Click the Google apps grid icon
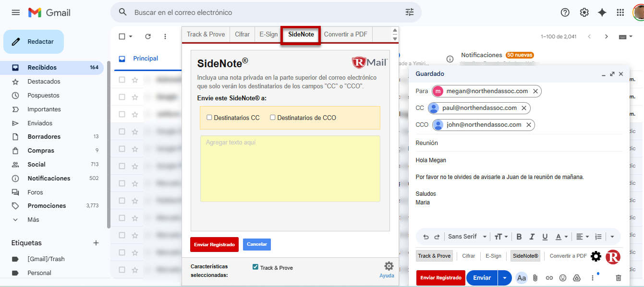 coord(620,12)
